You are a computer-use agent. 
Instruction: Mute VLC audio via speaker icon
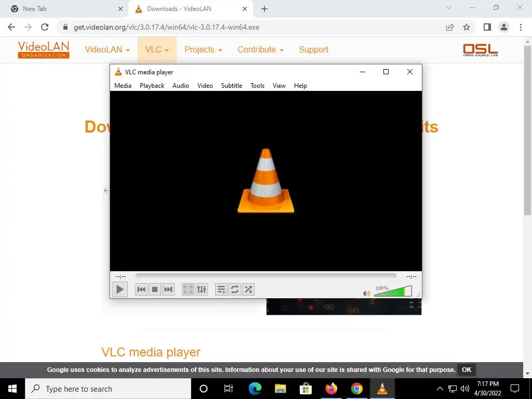pyautogui.click(x=366, y=294)
